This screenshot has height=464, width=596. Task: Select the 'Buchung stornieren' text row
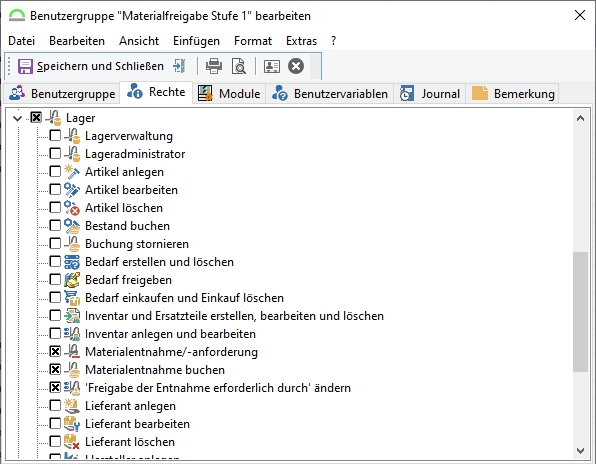tap(137, 244)
